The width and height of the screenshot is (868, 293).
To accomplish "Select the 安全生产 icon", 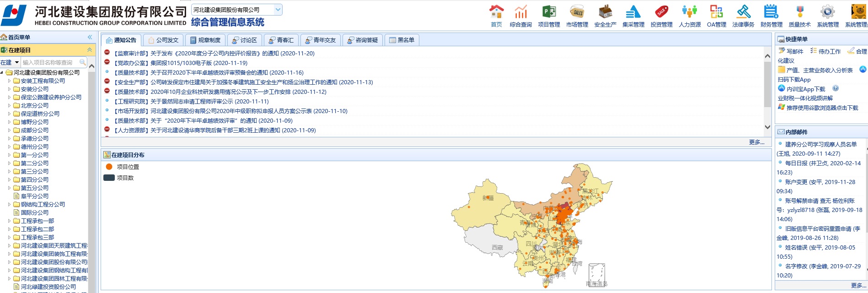I will [605, 12].
